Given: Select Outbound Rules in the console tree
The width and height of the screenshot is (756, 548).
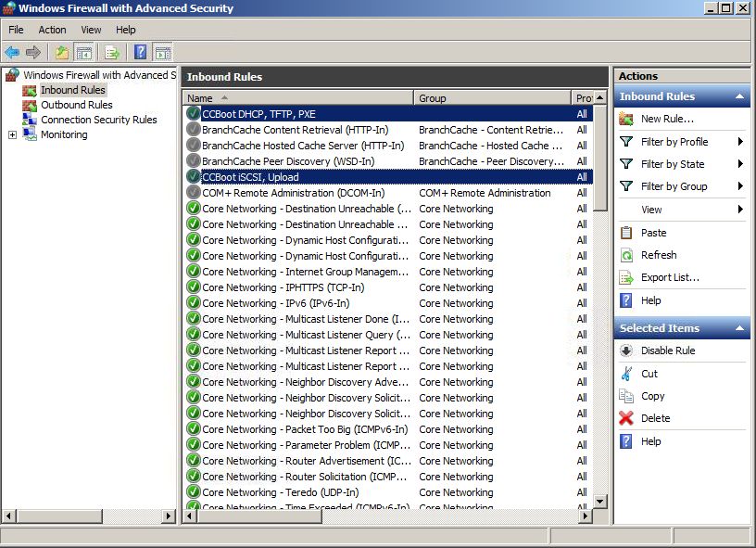Looking at the screenshot, I should tap(77, 105).
